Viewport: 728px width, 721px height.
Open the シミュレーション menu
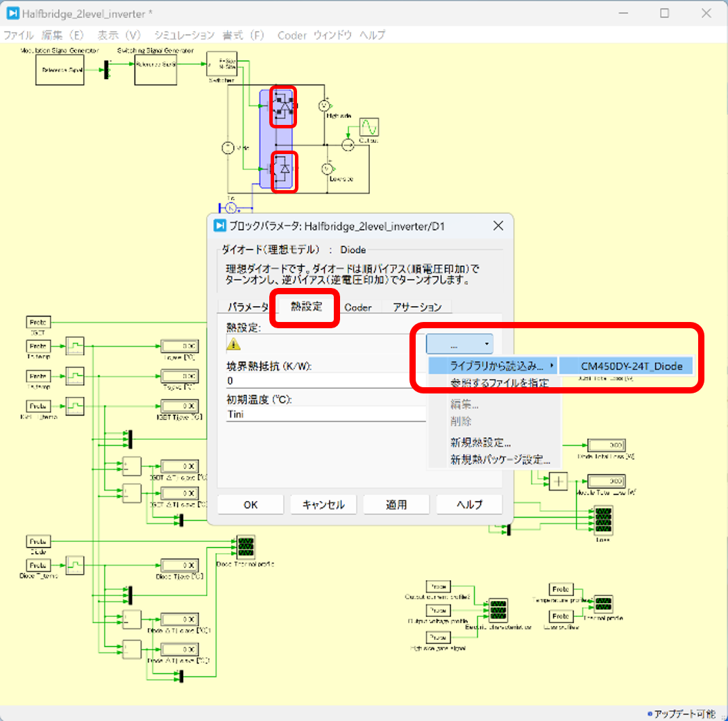pyautogui.click(x=184, y=35)
